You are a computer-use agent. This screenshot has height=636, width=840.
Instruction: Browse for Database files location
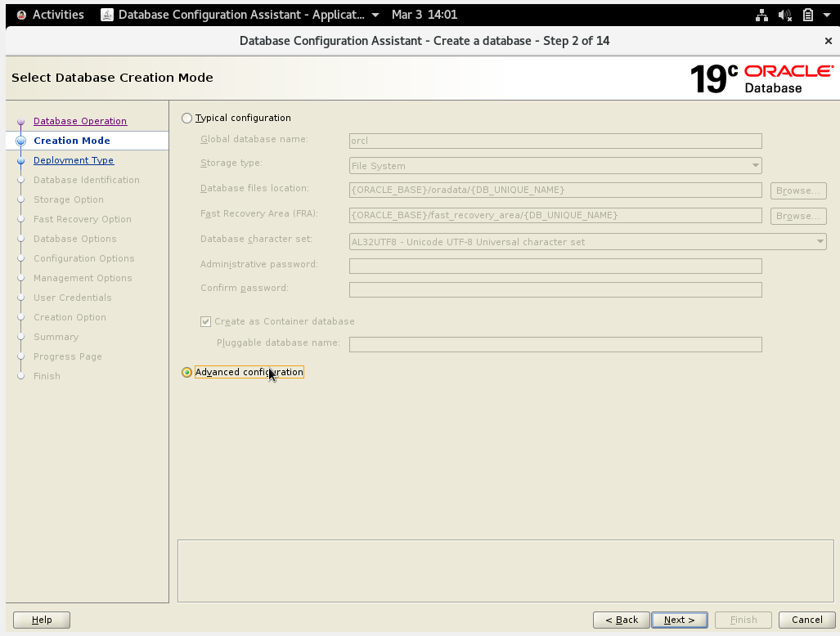(x=798, y=190)
